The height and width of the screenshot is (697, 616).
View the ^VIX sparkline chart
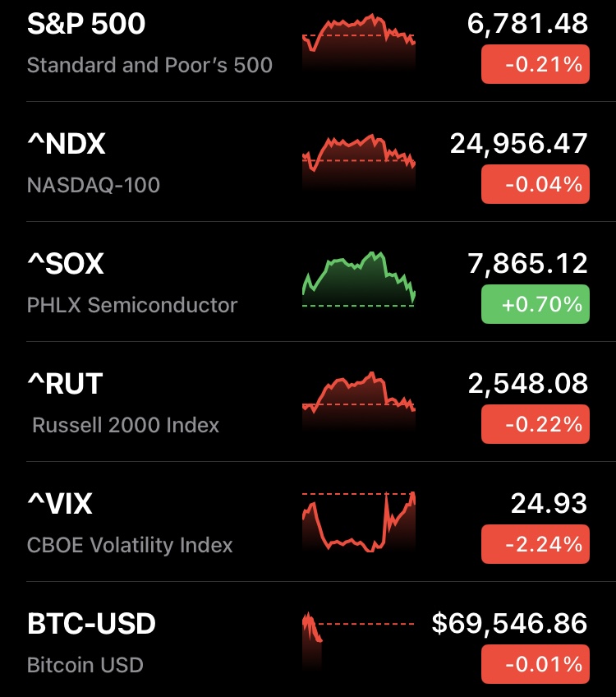click(359, 523)
